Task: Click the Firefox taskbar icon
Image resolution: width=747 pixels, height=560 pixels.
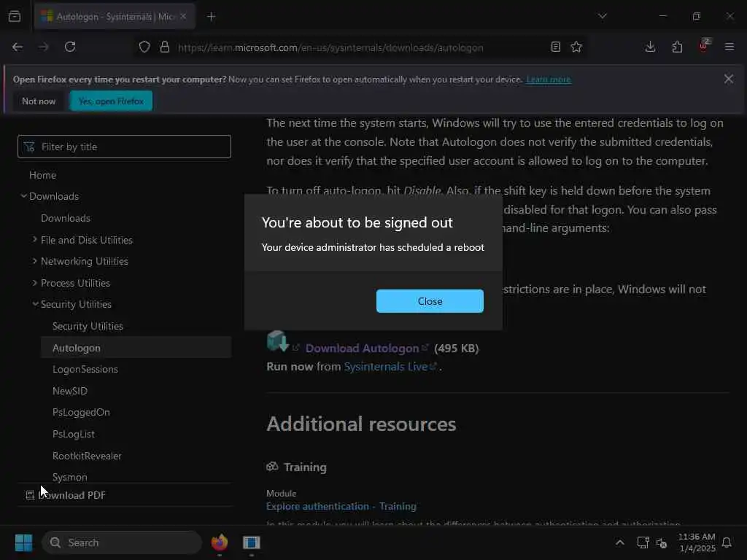Action: [x=220, y=542]
